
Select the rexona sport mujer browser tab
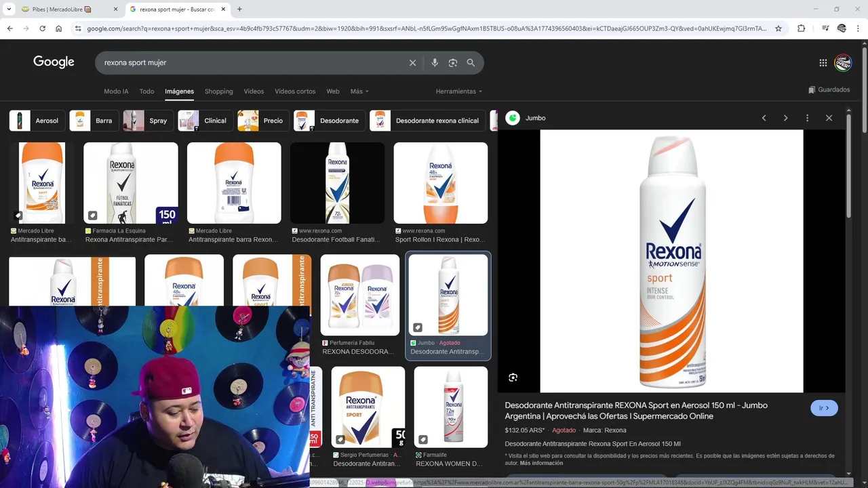click(x=176, y=9)
